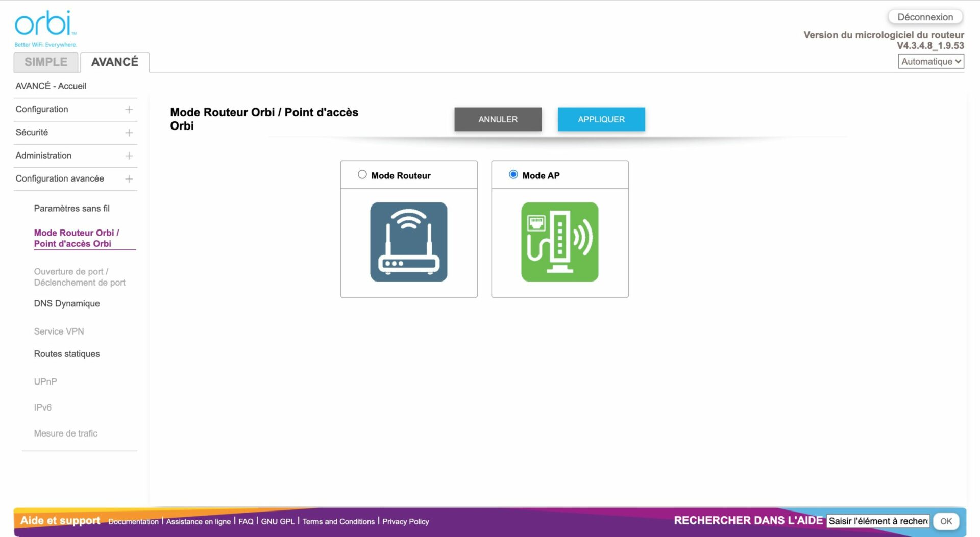Open AVANCÉ - Accueil page
980x537 pixels.
click(51, 86)
